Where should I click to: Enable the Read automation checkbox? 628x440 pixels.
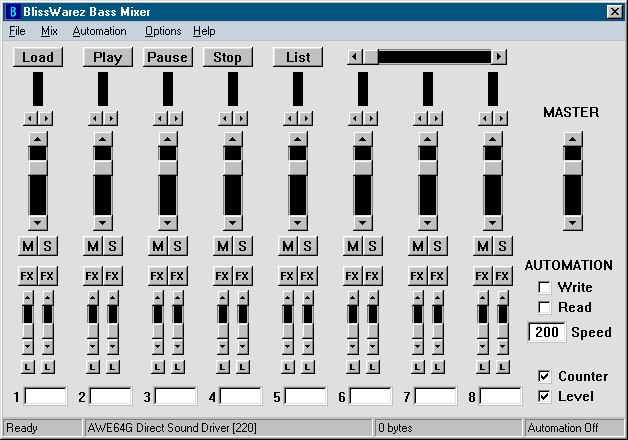[x=544, y=307]
